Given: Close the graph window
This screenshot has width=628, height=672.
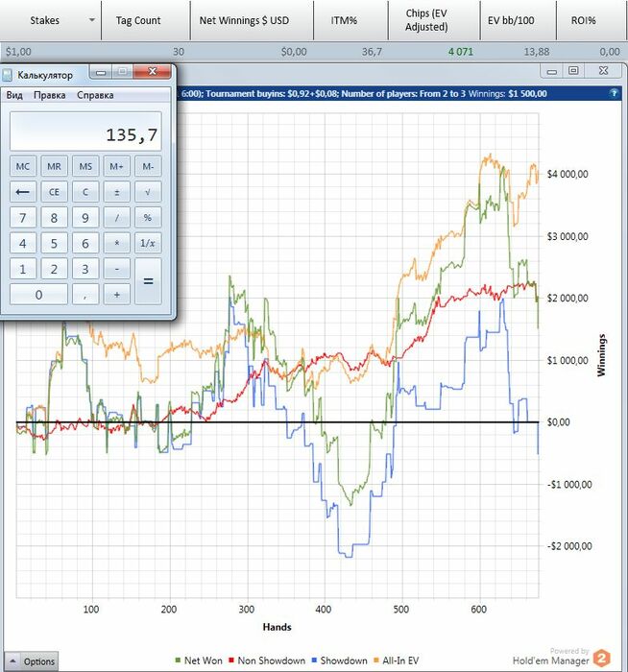Looking at the screenshot, I should 604,71.
